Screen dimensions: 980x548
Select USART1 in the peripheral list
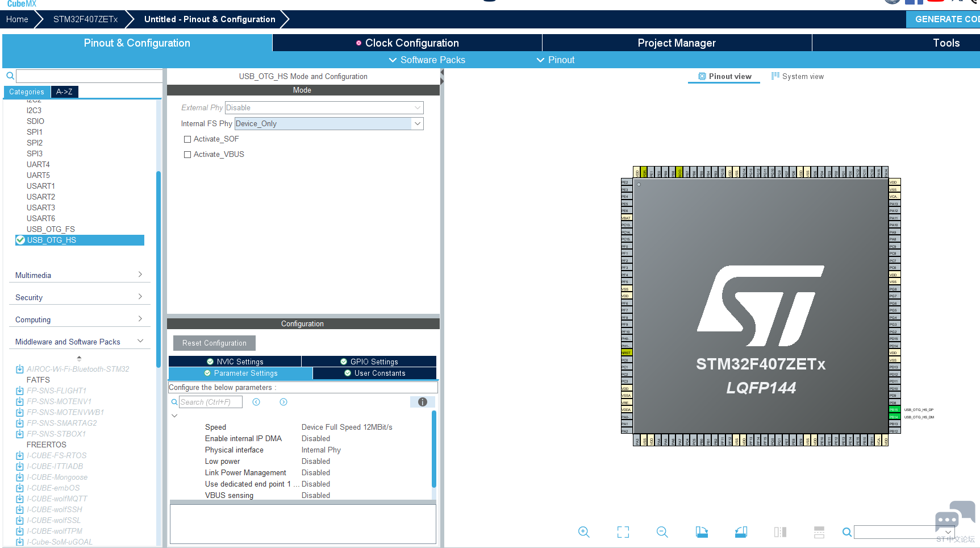(x=41, y=186)
